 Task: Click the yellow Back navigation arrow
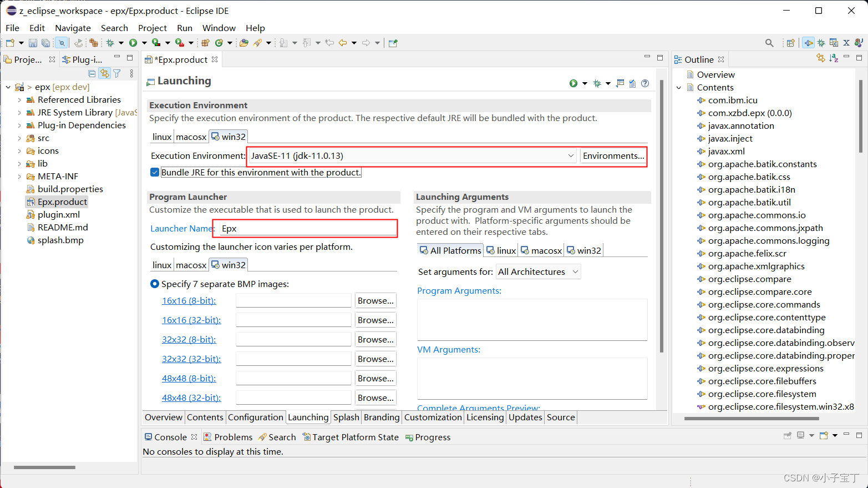(x=343, y=43)
